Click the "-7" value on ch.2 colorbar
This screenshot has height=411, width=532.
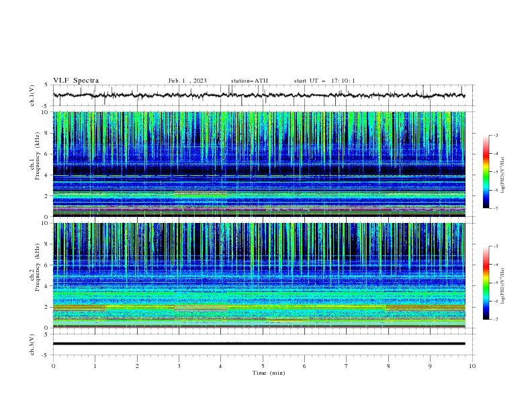tap(495, 319)
